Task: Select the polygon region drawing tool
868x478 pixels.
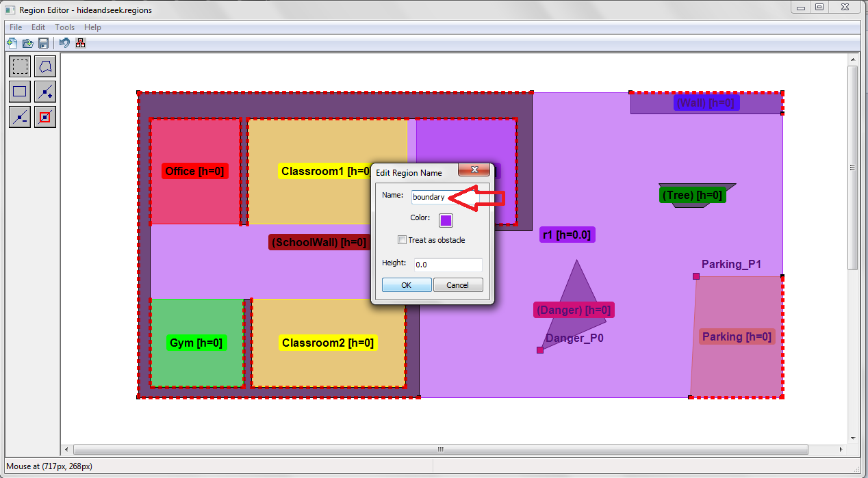Action: pos(45,67)
